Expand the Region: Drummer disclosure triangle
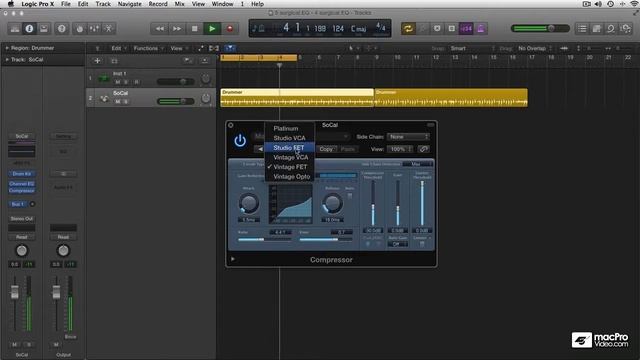640x360 pixels. (x=7, y=48)
